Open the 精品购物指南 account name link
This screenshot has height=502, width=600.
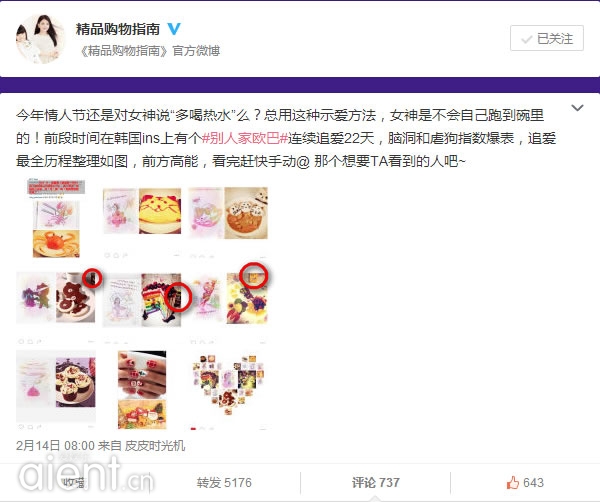tap(118, 29)
